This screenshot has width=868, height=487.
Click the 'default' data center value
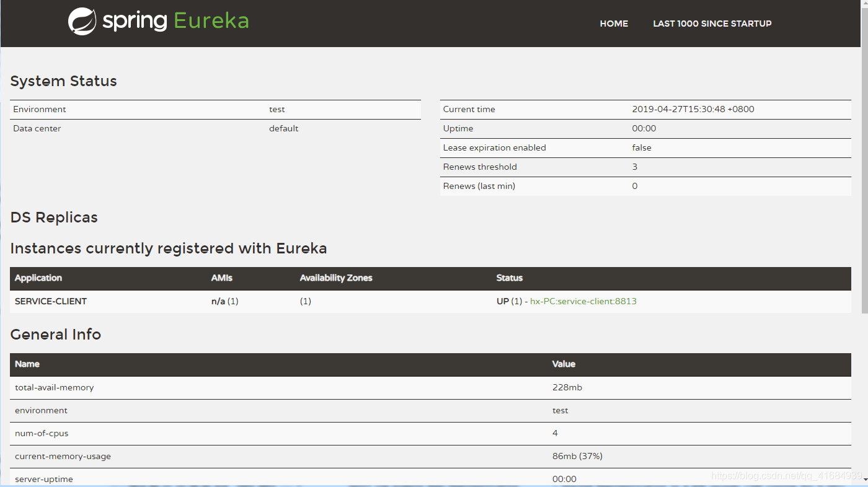(x=284, y=128)
